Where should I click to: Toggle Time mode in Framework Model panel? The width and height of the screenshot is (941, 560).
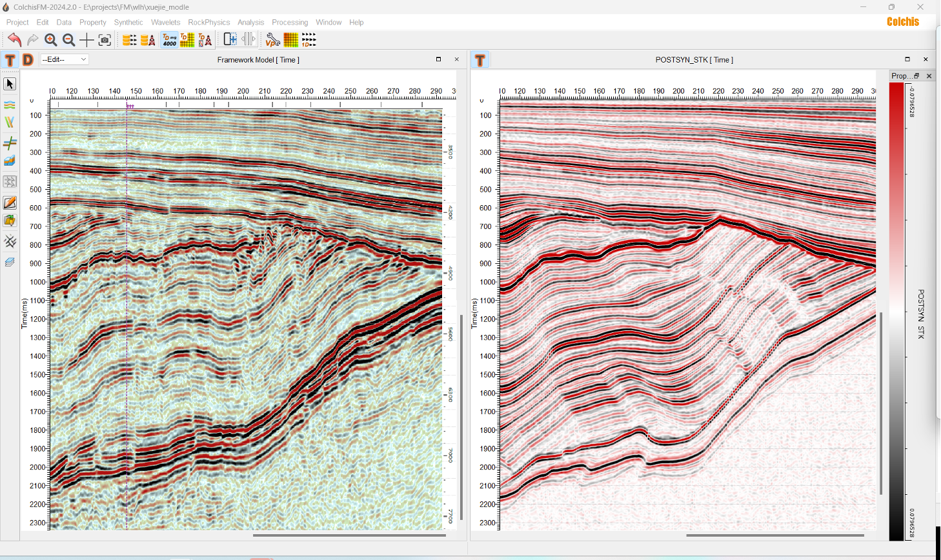pos(10,60)
